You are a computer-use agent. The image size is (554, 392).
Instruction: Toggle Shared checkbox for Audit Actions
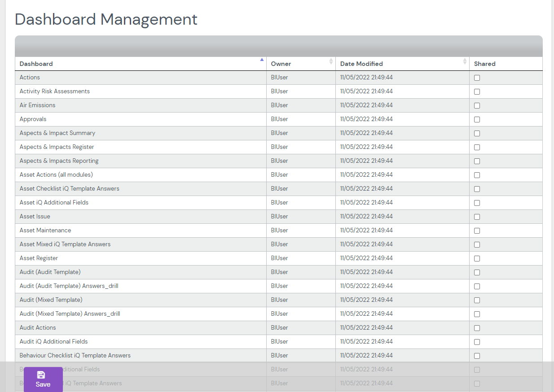477,328
